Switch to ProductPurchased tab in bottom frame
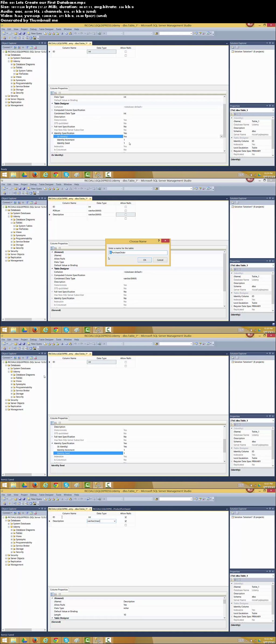The height and width of the screenshot is (644, 276). tap(112, 509)
